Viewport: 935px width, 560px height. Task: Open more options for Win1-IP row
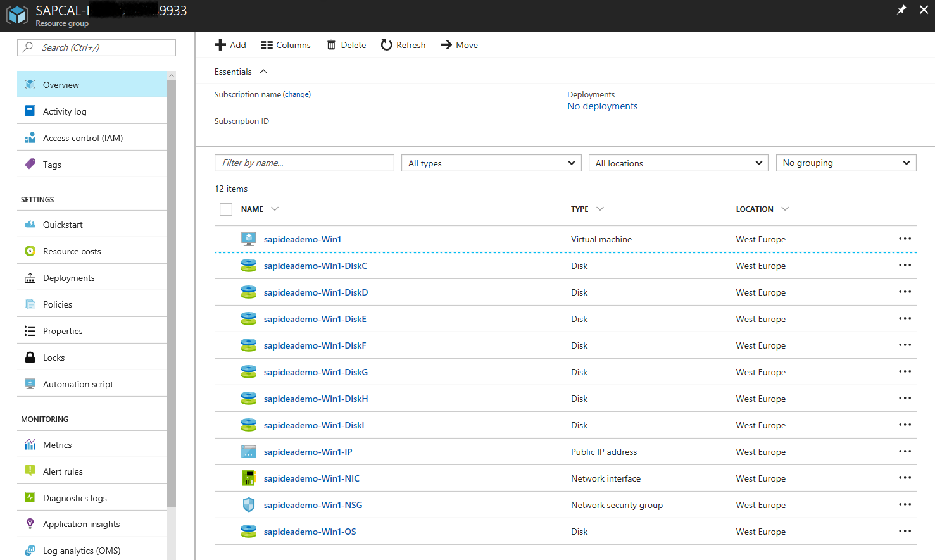[x=905, y=451]
